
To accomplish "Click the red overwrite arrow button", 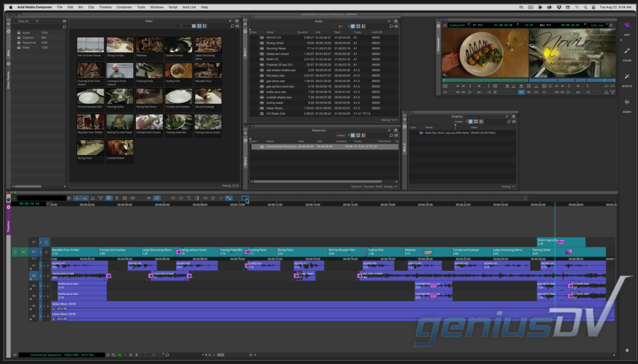I will point(513,86).
